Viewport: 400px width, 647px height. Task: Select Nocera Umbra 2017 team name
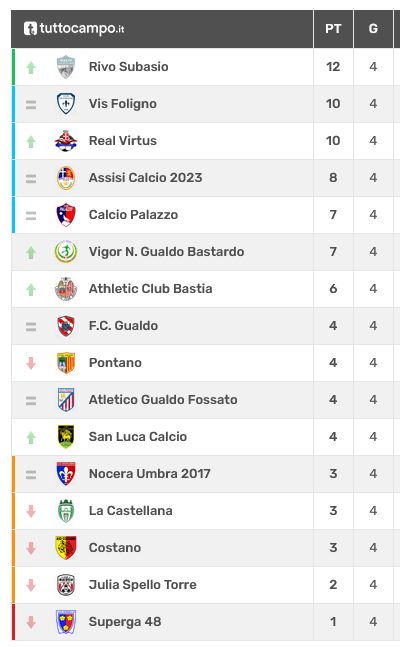pos(149,473)
